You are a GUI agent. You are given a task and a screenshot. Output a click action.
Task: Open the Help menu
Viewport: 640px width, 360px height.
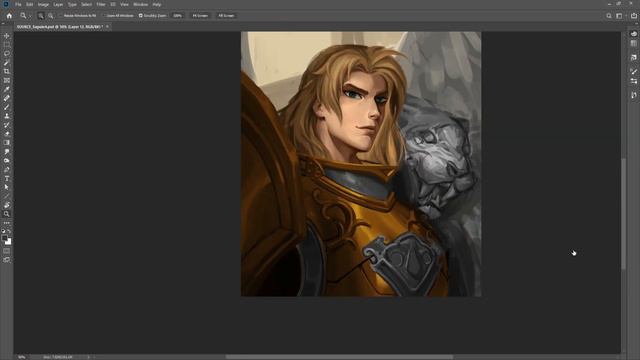157,4
